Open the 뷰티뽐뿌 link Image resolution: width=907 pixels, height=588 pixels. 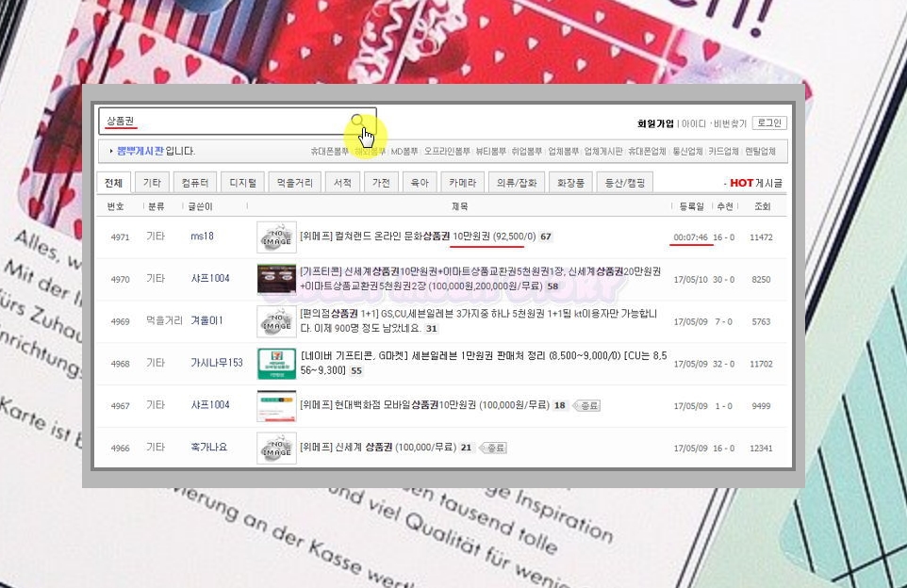[x=490, y=151]
